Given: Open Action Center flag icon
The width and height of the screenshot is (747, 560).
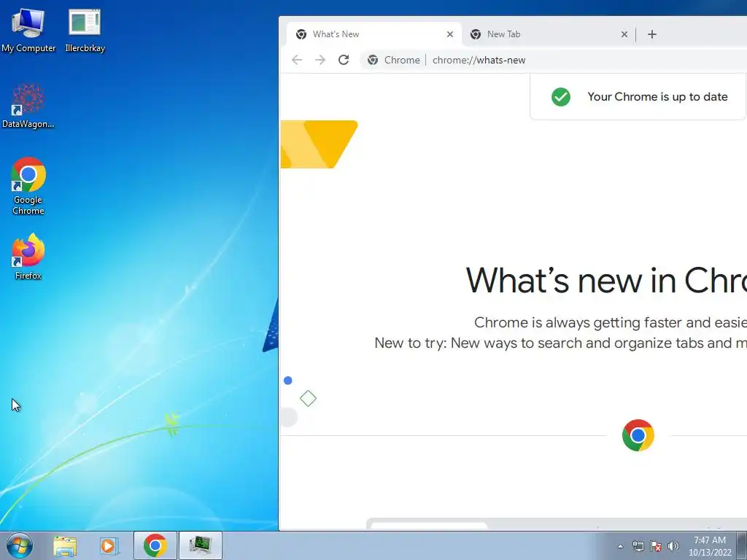Looking at the screenshot, I should coord(656,546).
